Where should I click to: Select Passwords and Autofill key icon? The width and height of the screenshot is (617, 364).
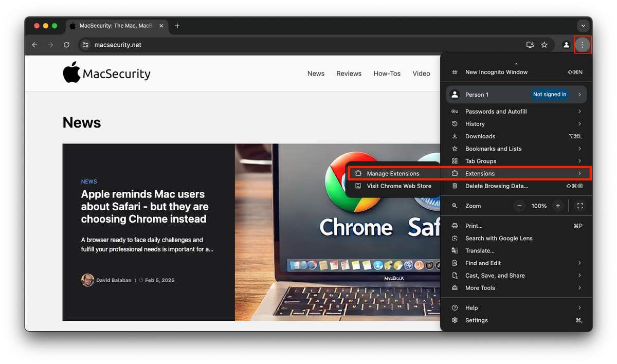pyautogui.click(x=455, y=112)
